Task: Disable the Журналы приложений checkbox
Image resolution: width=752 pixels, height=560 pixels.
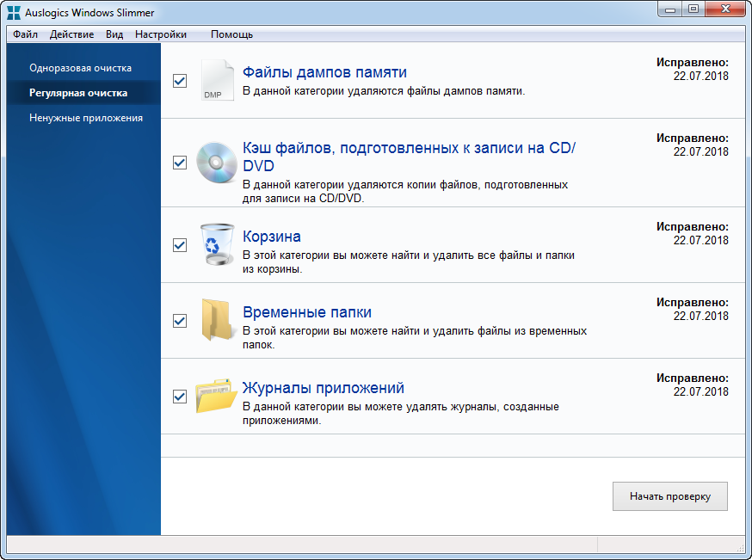Action: 180,397
